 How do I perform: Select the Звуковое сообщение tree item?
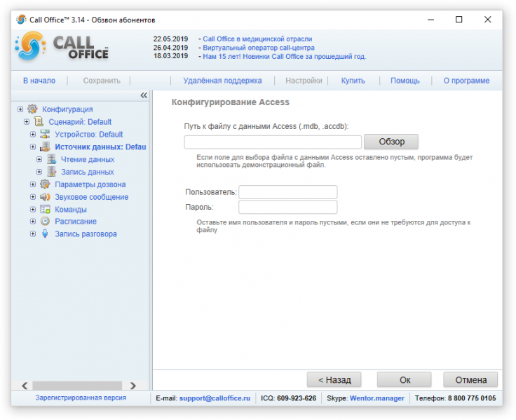pyautogui.click(x=91, y=197)
